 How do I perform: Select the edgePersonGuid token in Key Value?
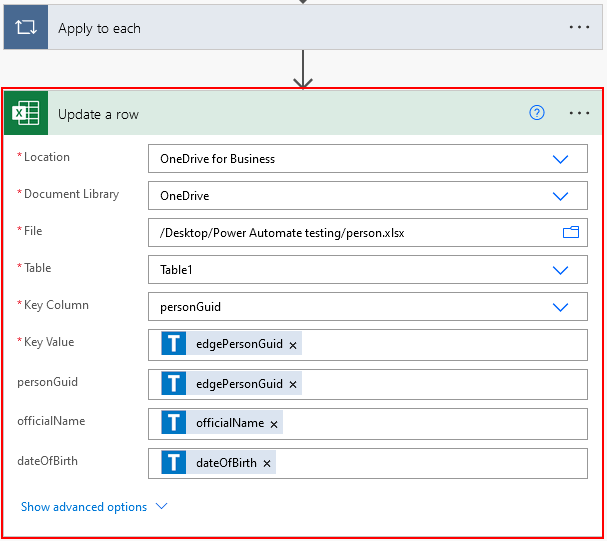(231, 343)
